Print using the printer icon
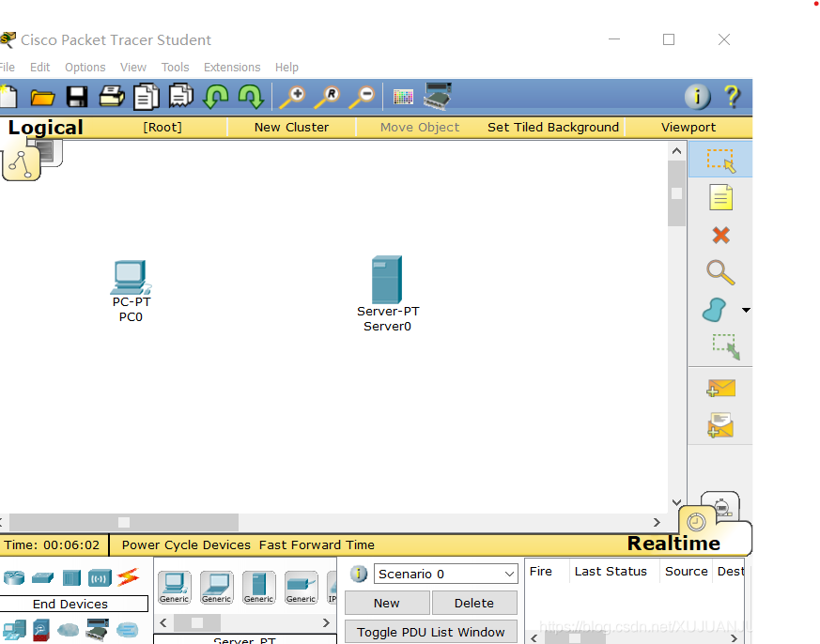The height and width of the screenshot is (644, 820). [x=112, y=97]
